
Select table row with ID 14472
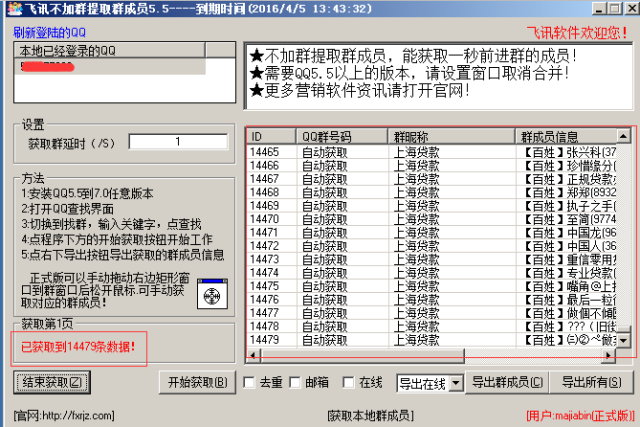coord(432,246)
